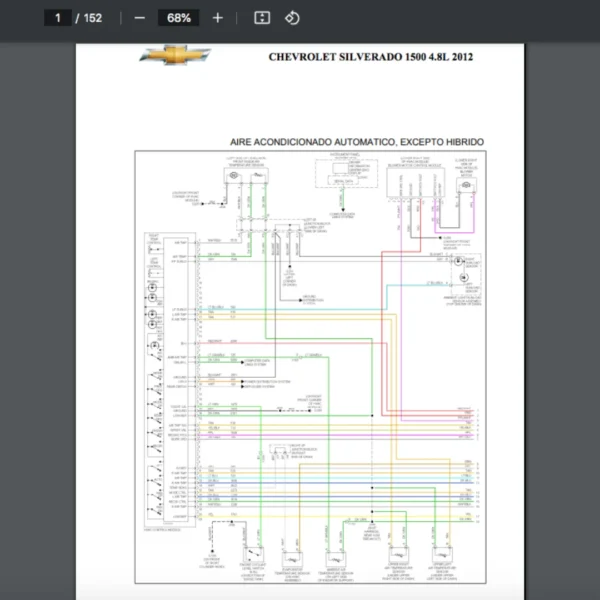Click the CHEVROLET SILVERADO 1500 4.8L 2012 title
The width and height of the screenshot is (600, 600).
(370, 57)
